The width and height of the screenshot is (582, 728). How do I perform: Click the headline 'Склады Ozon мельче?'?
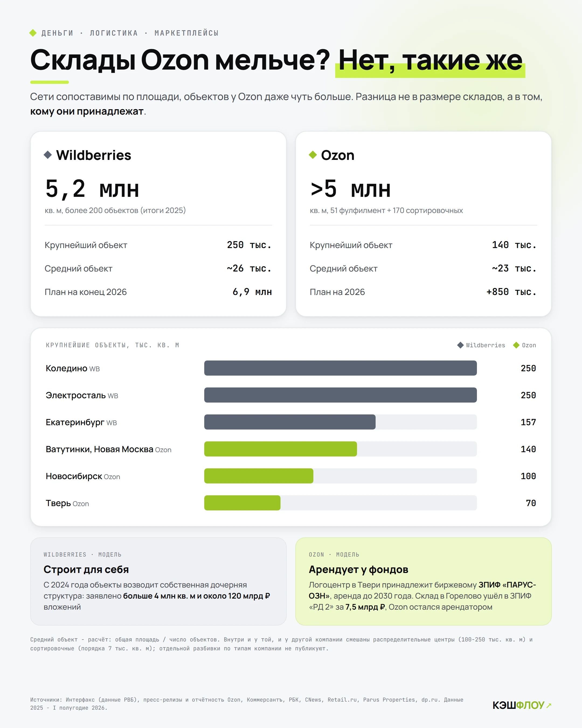point(180,60)
